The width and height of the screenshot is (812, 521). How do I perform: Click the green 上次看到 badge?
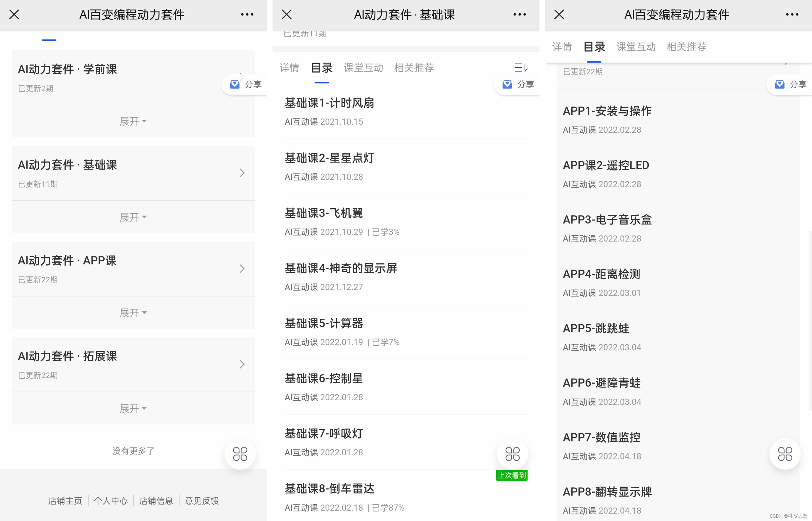[512, 475]
